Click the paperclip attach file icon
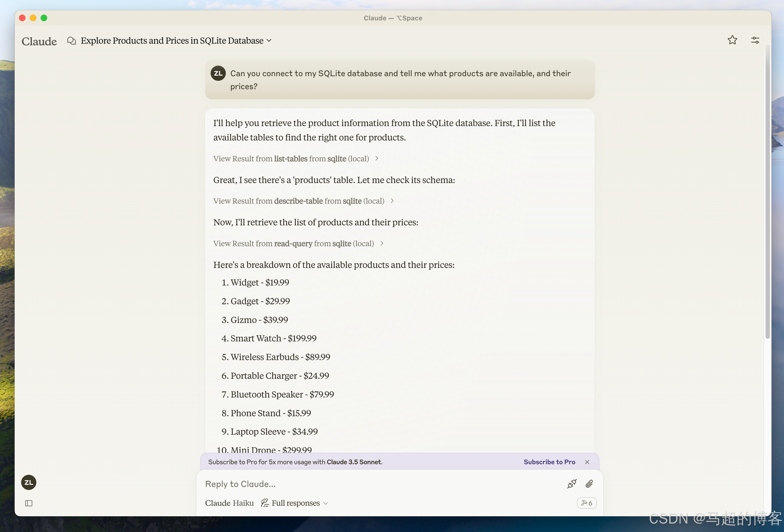 click(x=589, y=484)
